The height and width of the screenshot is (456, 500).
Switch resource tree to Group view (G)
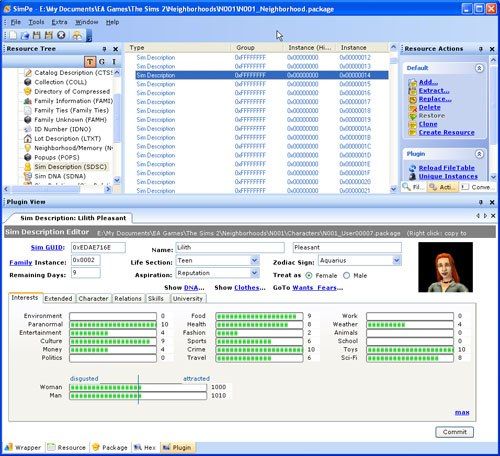(x=102, y=62)
